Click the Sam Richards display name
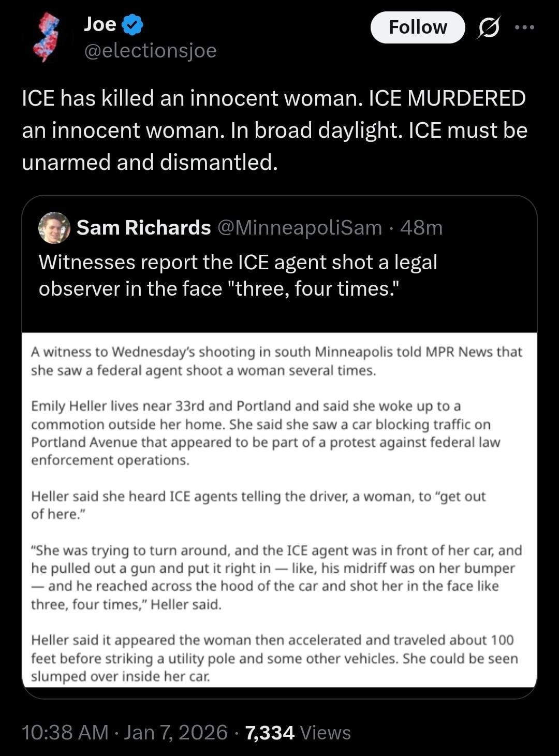This screenshot has height=756, width=559. coord(143,228)
